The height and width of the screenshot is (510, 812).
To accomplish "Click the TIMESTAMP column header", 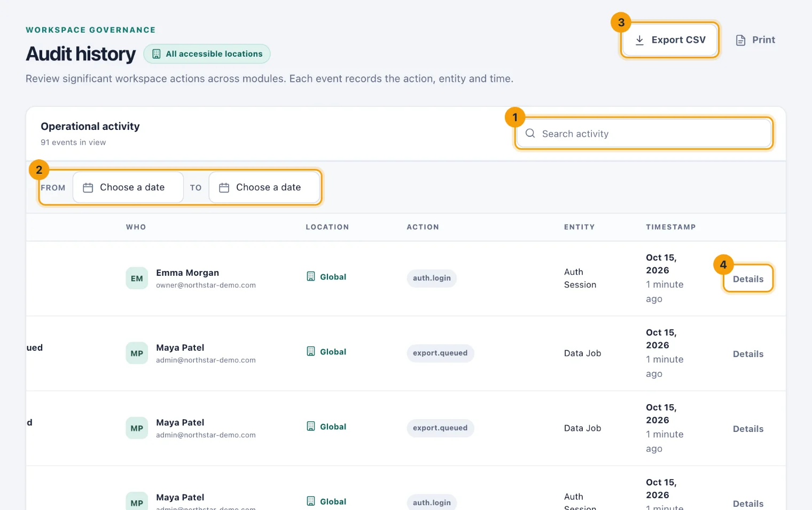I will 671,227.
